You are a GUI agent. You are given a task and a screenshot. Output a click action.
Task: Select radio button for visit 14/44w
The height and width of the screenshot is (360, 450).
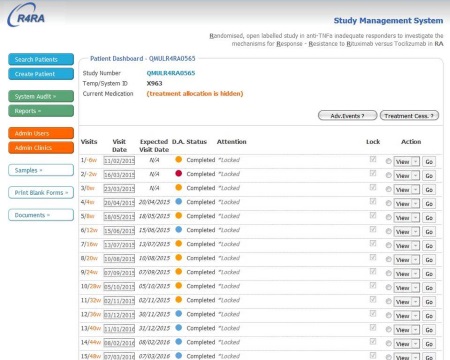388,343
